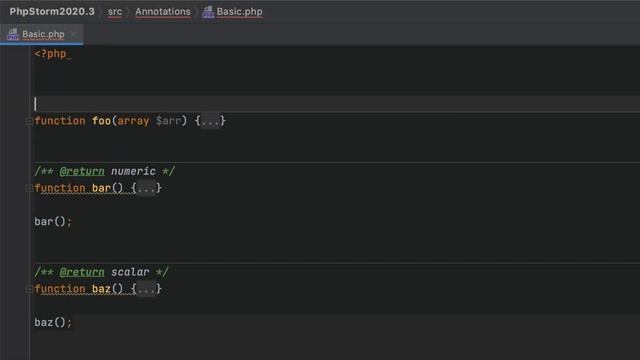The image size is (640, 360).
Task: Unfold the collapsed body of function baz
Action: [x=146, y=289]
